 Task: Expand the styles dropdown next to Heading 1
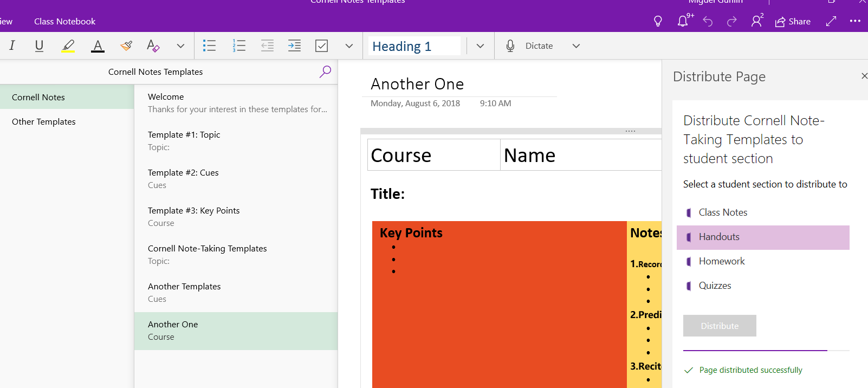pos(480,46)
